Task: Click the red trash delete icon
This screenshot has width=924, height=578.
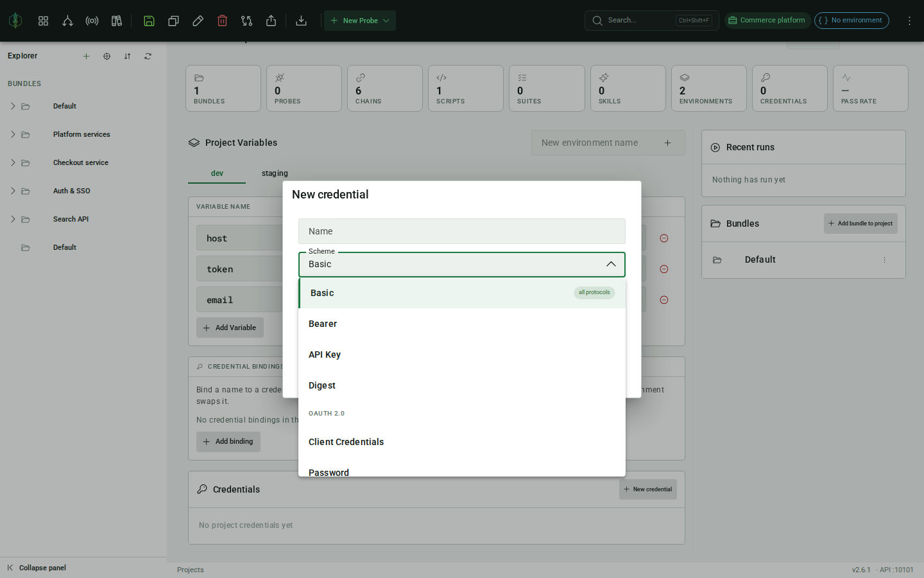Action: click(x=222, y=21)
